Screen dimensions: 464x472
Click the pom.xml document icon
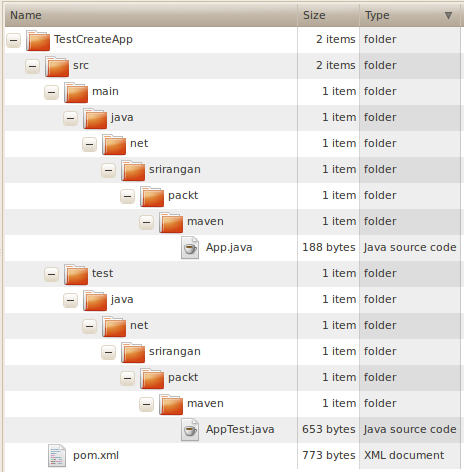click(57, 456)
